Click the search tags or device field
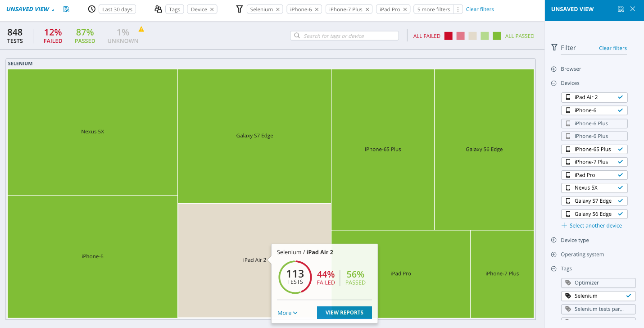 (345, 36)
